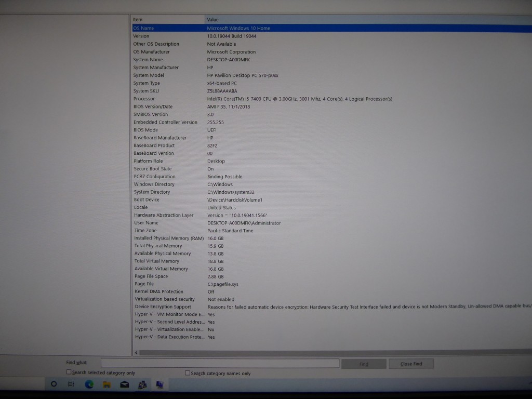Select Hyper-V - Second Level Address row
This screenshot has width=532, height=399.
pyautogui.click(x=333, y=322)
